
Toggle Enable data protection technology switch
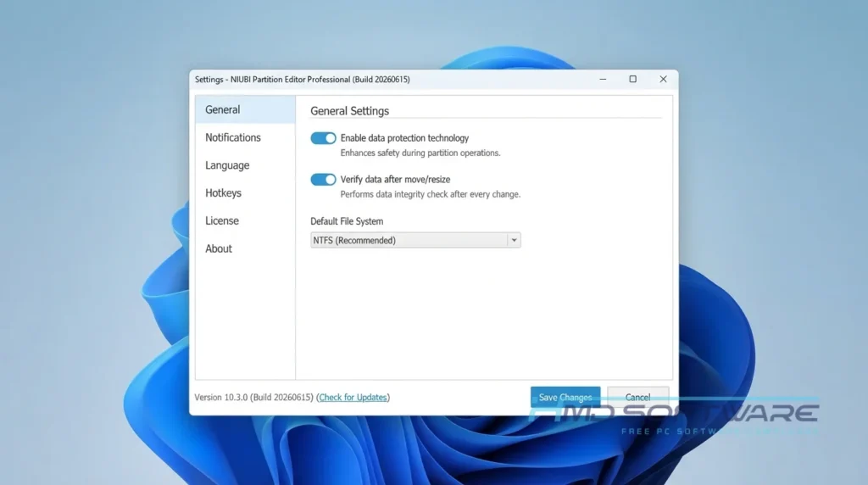pyautogui.click(x=323, y=138)
